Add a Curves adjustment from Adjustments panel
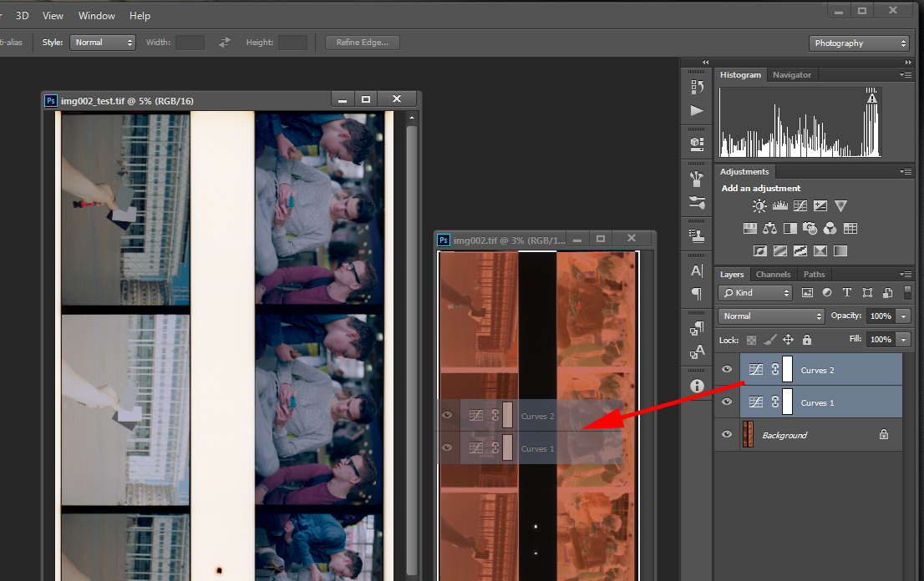The height and width of the screenshot is (581, 924). [800, 205]
